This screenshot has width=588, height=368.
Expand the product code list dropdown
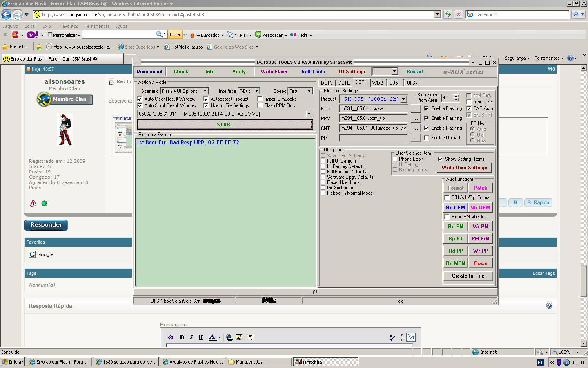click(309, 114)
